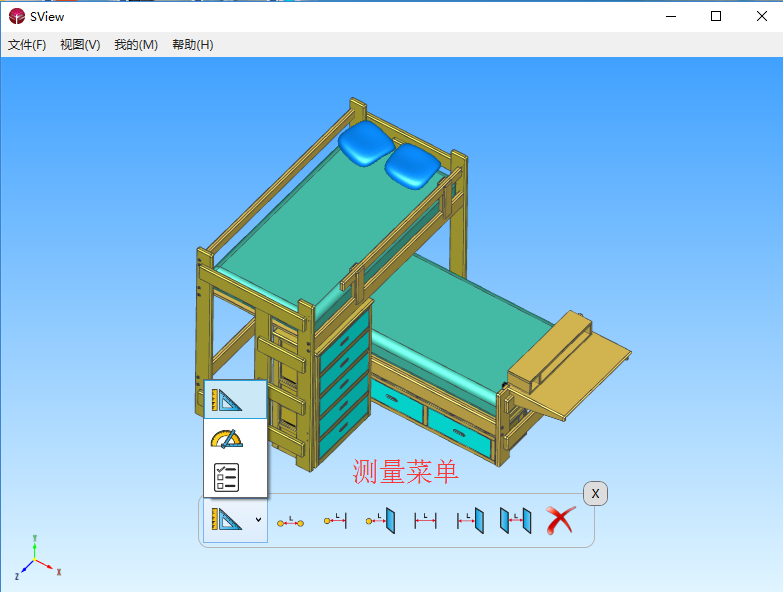Open the 我的(M) menu
This screenshot has width=783, height=592.
(136, 45)
